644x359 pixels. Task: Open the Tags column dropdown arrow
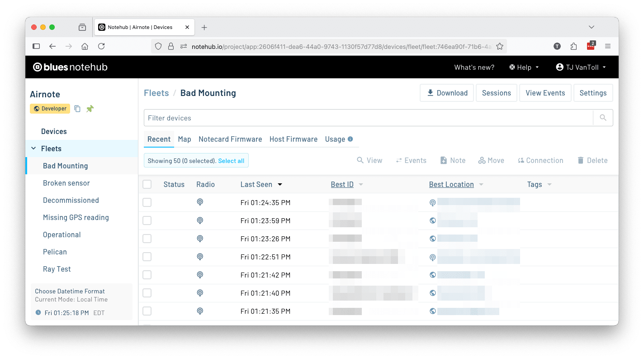point(549,184)
